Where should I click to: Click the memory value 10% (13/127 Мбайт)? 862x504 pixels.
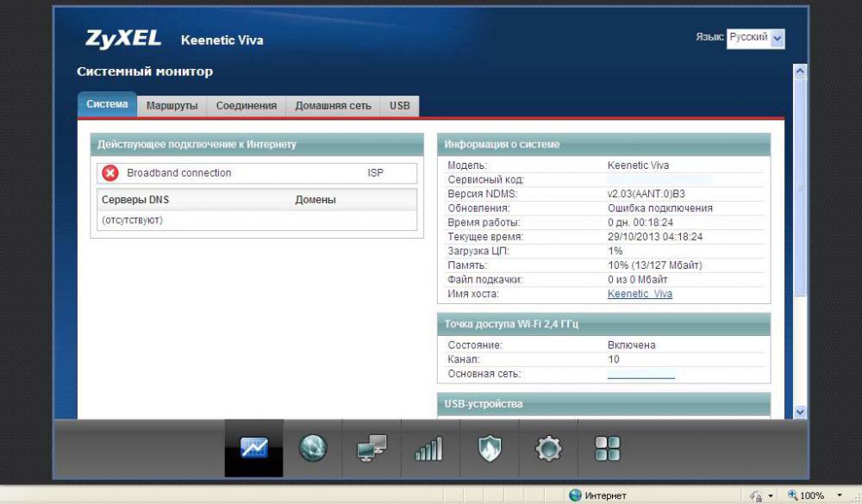point(655,265)
